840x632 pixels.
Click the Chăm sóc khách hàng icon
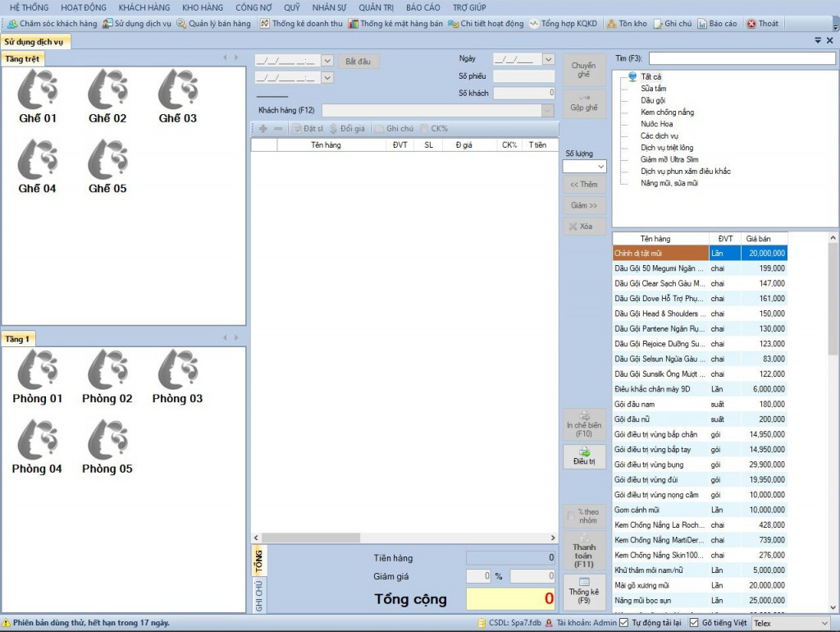click(x=12, y=24)
